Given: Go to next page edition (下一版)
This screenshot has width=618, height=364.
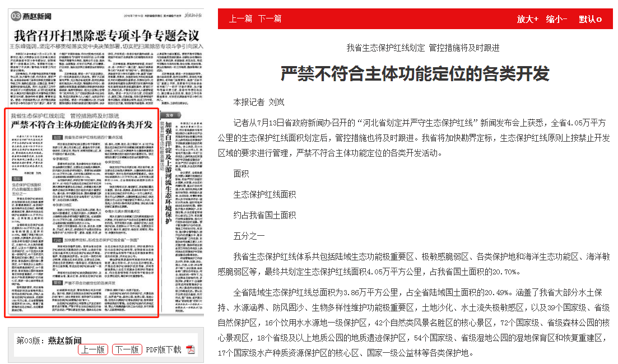Looking at the screenshot, I should pyautogui.click(x=127, y=349).
